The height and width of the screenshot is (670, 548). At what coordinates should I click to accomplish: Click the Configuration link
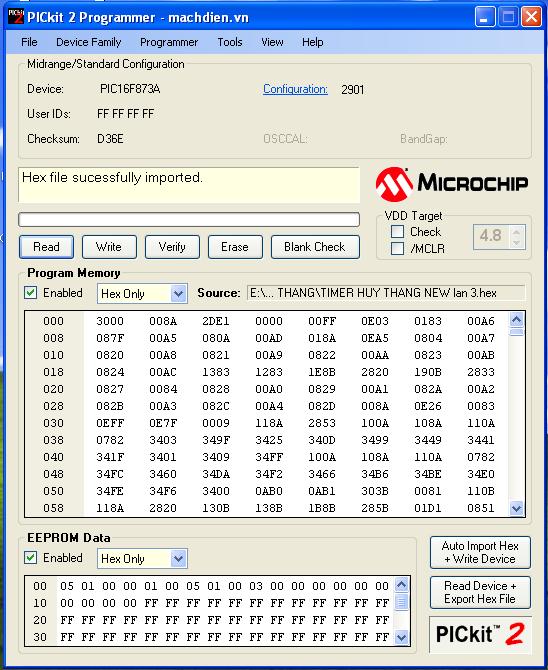pos(295,89)
